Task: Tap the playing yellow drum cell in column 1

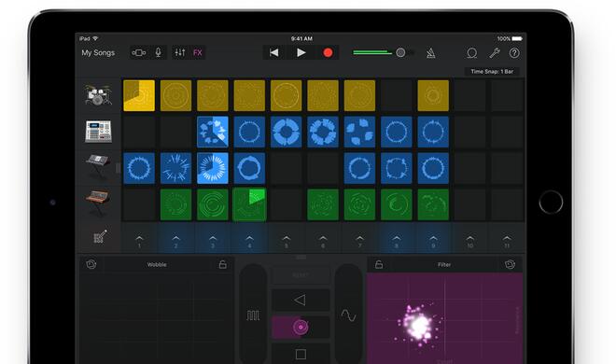Action: (x=139, y=95)
